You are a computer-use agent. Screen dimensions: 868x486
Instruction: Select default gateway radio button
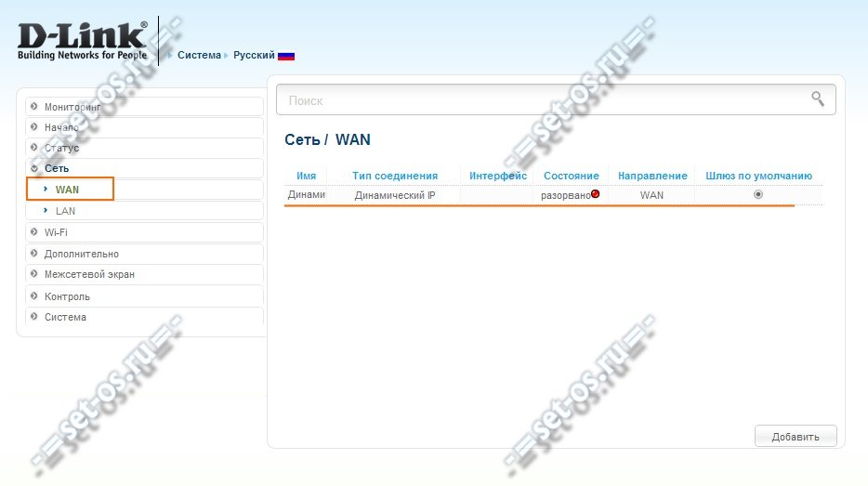tap(758, 194)
